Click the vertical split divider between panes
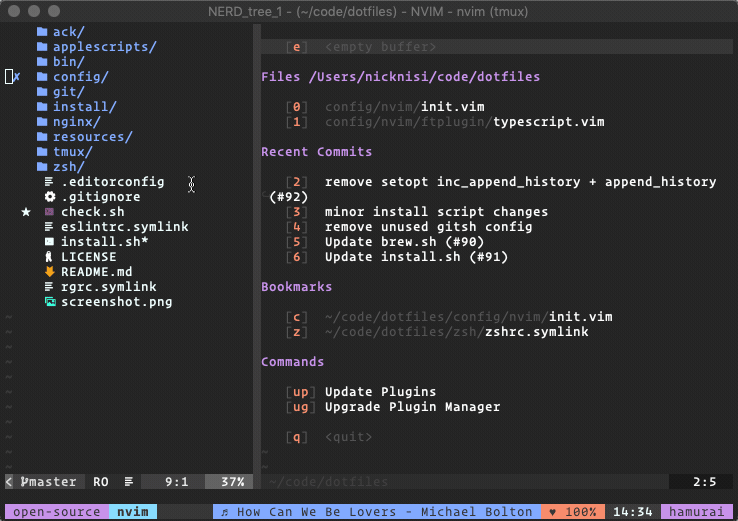738x521 pixels. (257, 249)
